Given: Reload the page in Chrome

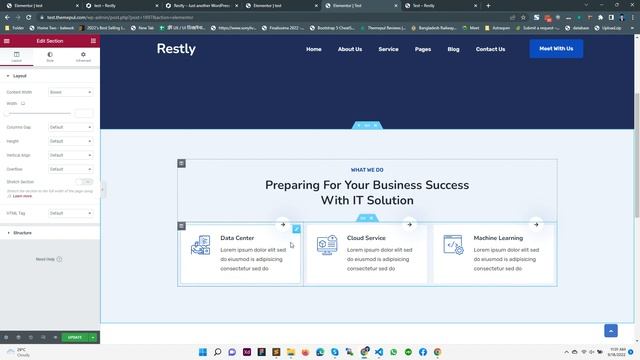Looking at the screenshot, I should click(x=28, y=18).
